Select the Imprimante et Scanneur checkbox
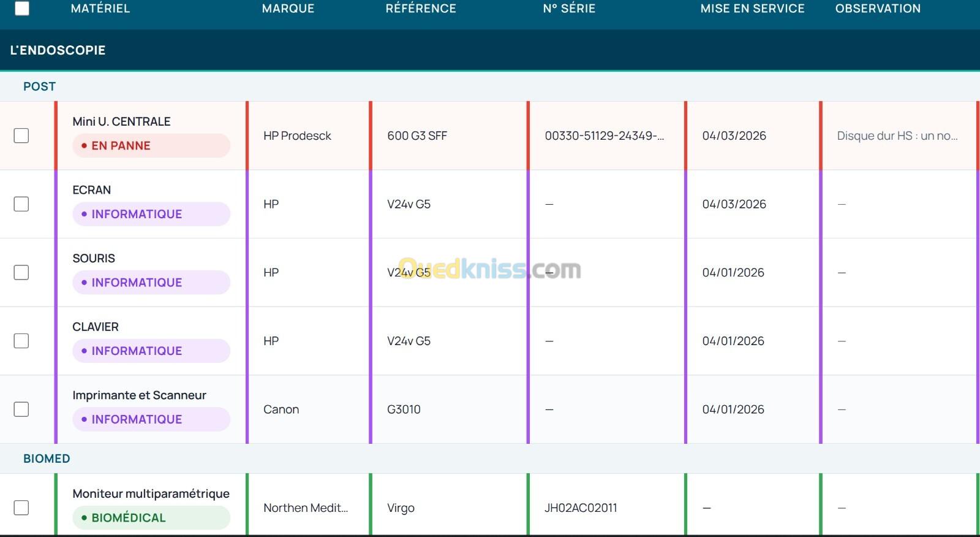Image resolution: width=980 pixels, height=537 pixels. point(21,409)
